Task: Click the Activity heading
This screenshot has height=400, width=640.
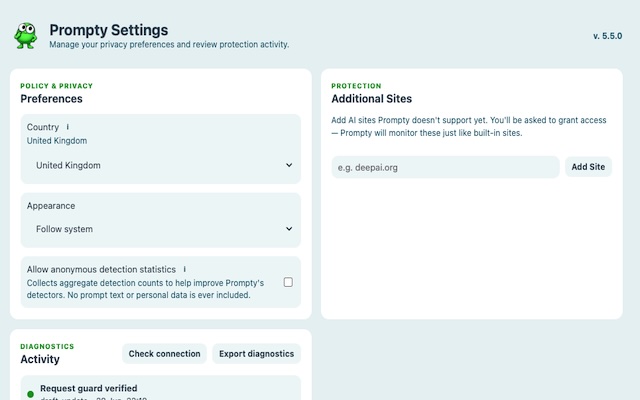Action: (40, 359)
